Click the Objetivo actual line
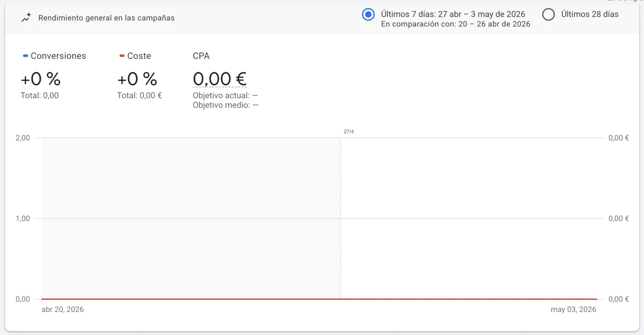 [225, 95]
